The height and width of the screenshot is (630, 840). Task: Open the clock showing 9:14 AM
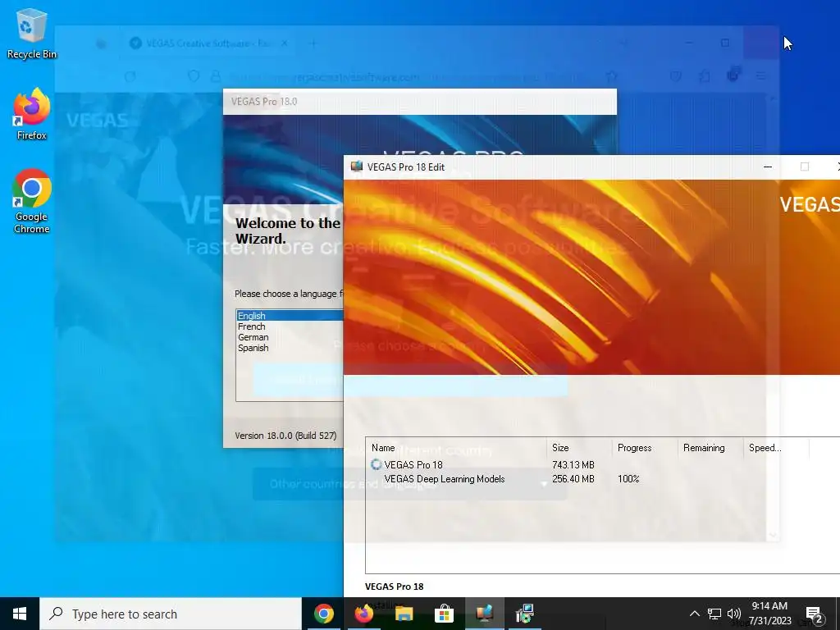click(x=769, y=614)
